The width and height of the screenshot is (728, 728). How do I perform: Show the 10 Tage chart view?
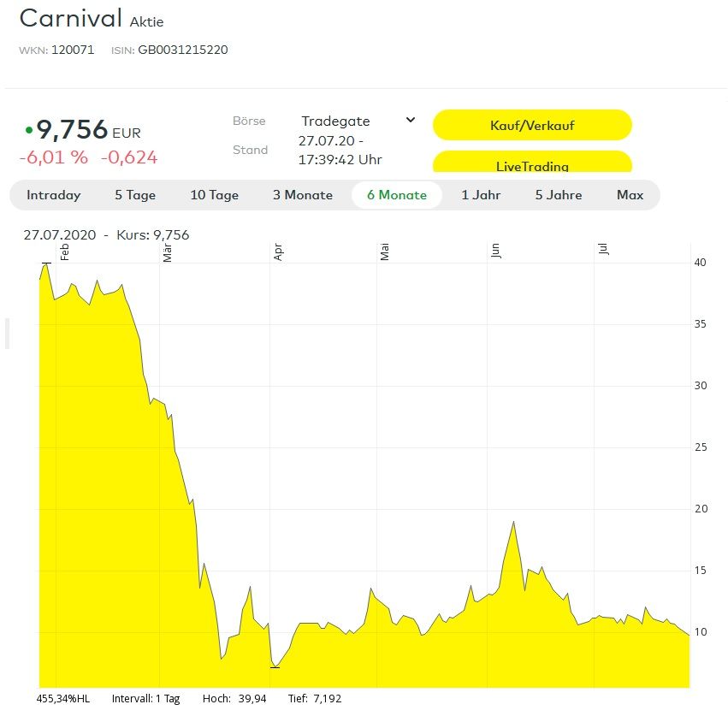214,195
